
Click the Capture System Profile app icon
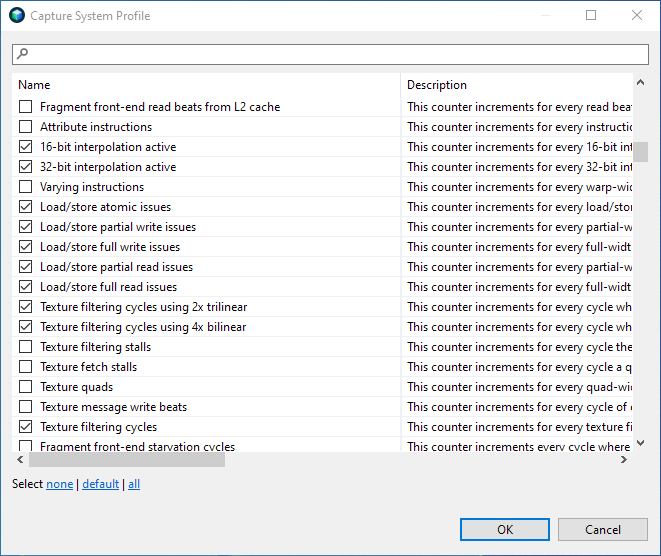(x=16, y=15)
